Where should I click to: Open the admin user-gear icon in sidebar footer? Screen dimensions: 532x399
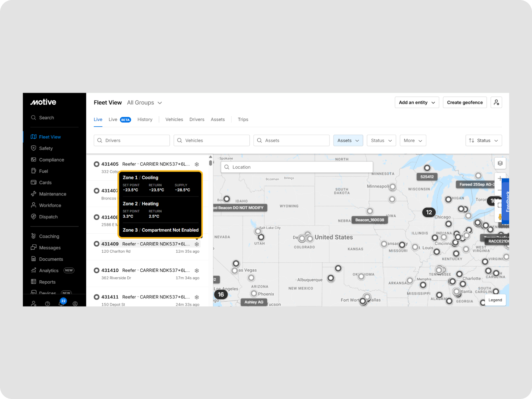tap(34, 304)
